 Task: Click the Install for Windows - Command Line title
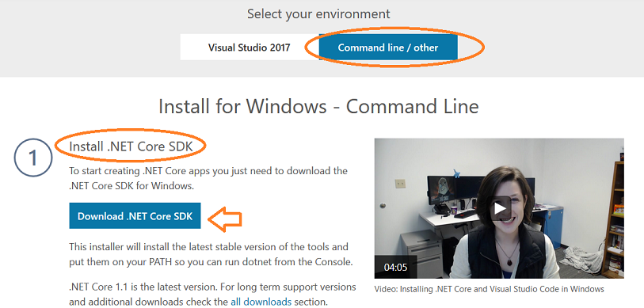(x=318, y=106)
